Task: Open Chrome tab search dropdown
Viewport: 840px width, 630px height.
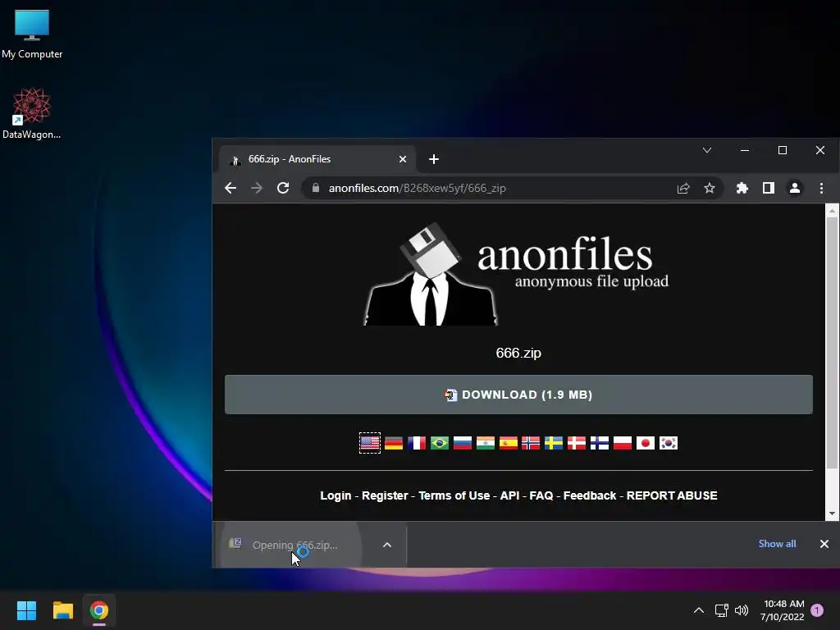Action: (707, 151)
